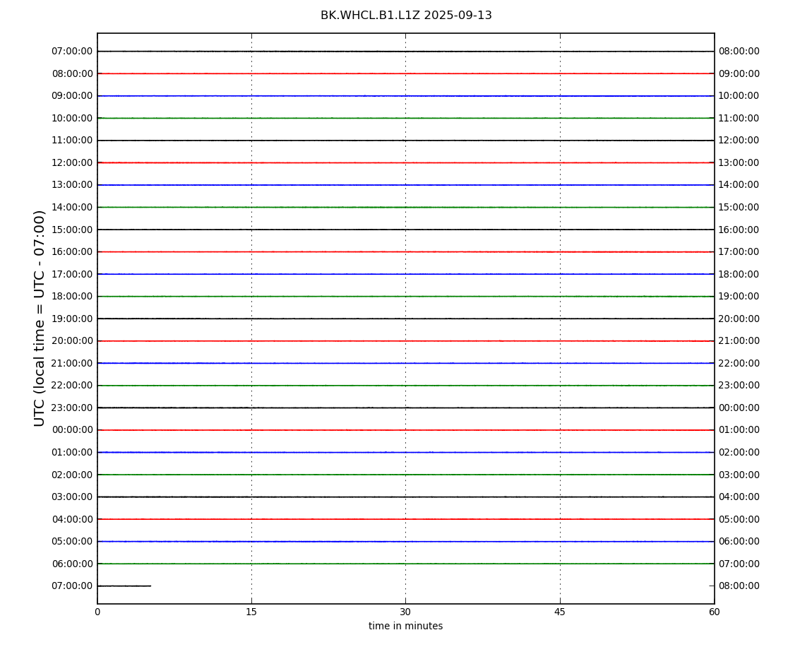Image resolution: width=812 pixels, height=671 pixels.
Task: Select left-axis start time 15:00:00
Action: point(72,230)
